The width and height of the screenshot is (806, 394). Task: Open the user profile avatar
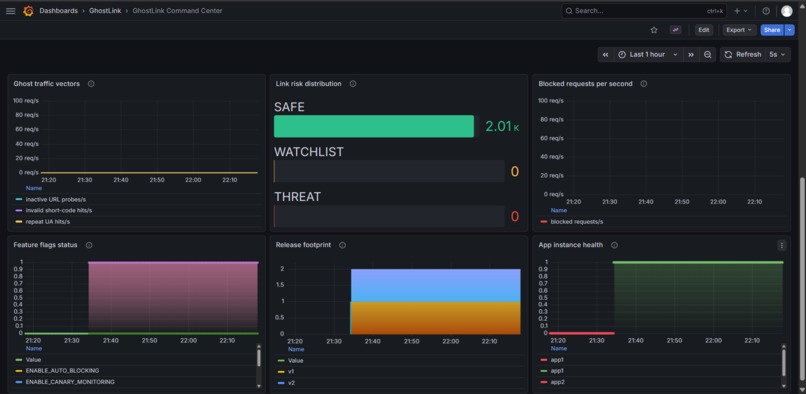click(x=786, y=11)
